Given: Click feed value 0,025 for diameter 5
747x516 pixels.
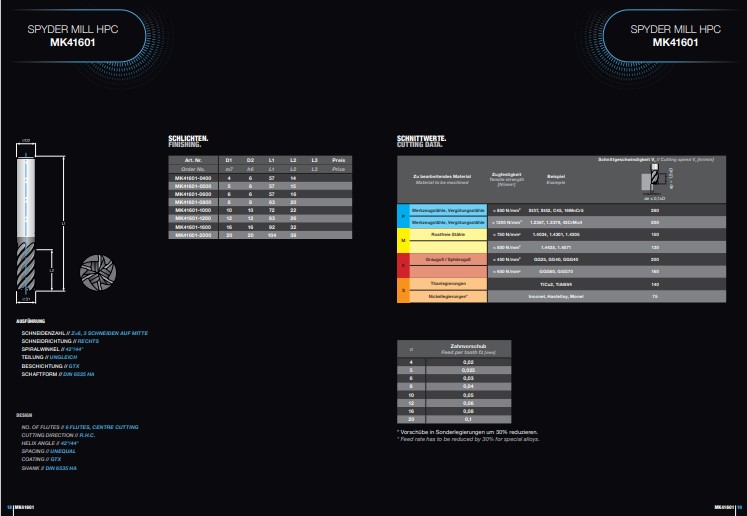Looking at the screenshot, I should click(468, 370).
